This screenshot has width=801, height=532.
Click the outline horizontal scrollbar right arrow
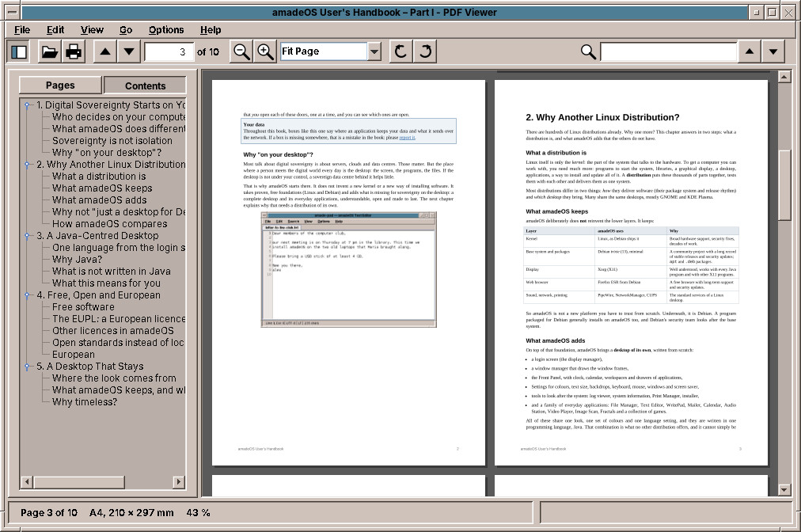[178, 482]
